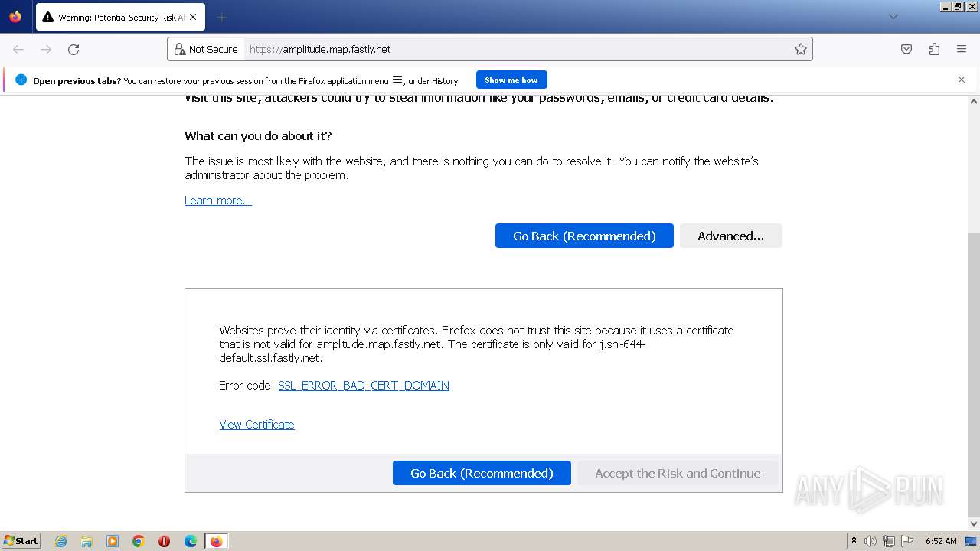Viewport: 980px width, 551px height.
Task: Click the vertical page scrollbar thumb
Action: click(x=974, y=375)
